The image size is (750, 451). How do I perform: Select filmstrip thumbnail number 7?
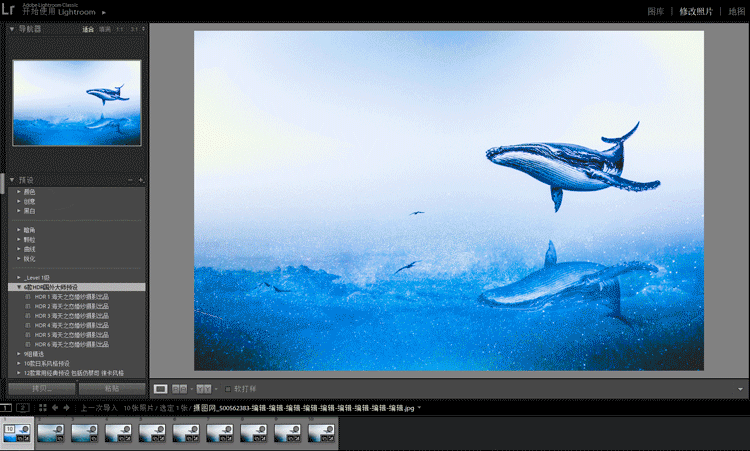[220, 433]
